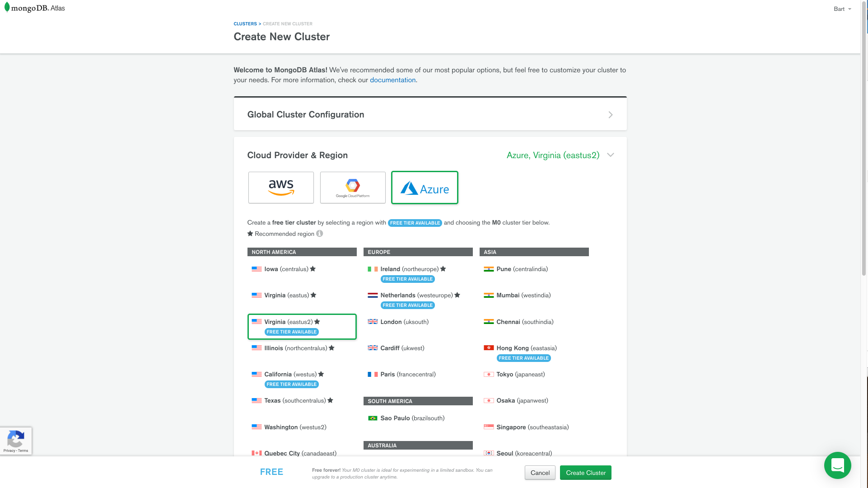Click the India flag next to Pune
Image resolution: width=868 pixels, height=488 pixels.
(x=489, y=269)
